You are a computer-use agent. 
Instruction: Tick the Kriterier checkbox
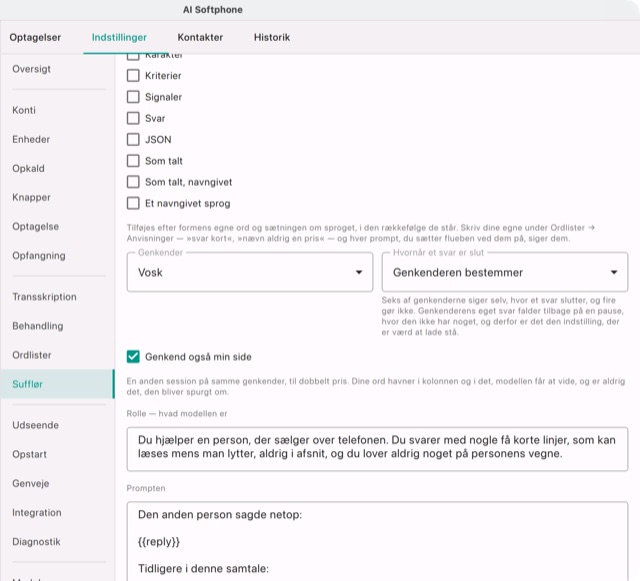133,76
